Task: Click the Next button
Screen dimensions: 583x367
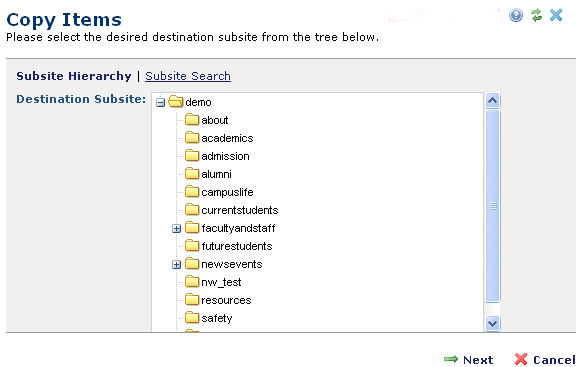Action: pyautogui.click(x=468, y=360)
